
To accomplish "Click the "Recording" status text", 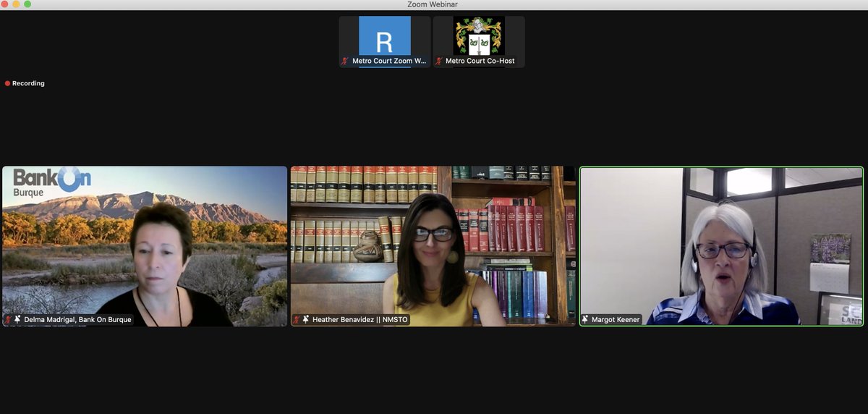I will [x=28, y=83].
